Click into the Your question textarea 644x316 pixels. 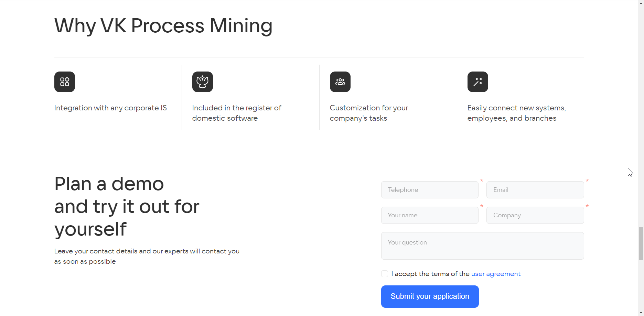[483, 246]
